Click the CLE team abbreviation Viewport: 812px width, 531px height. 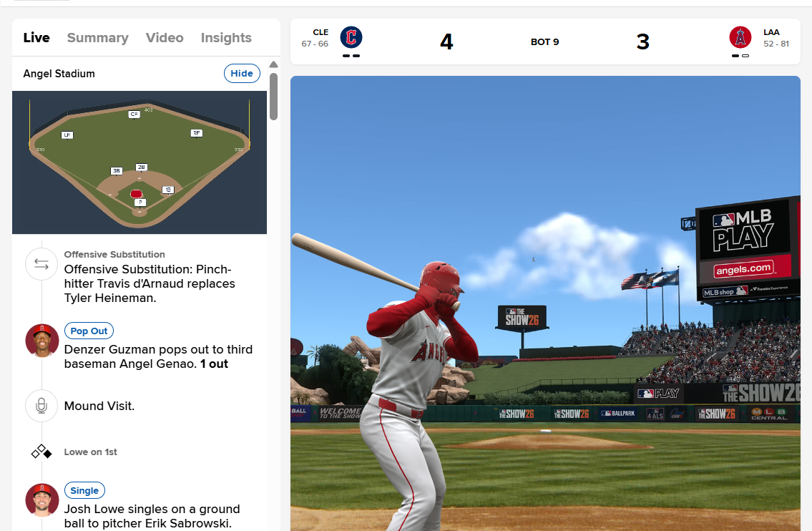[321, 32]
